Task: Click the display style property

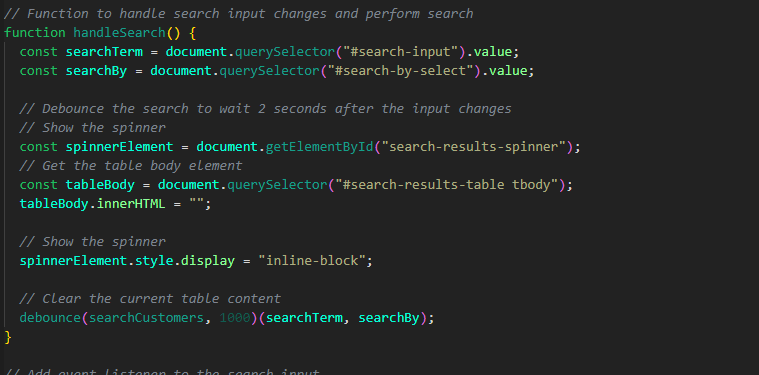Action: tap(208, 261)
